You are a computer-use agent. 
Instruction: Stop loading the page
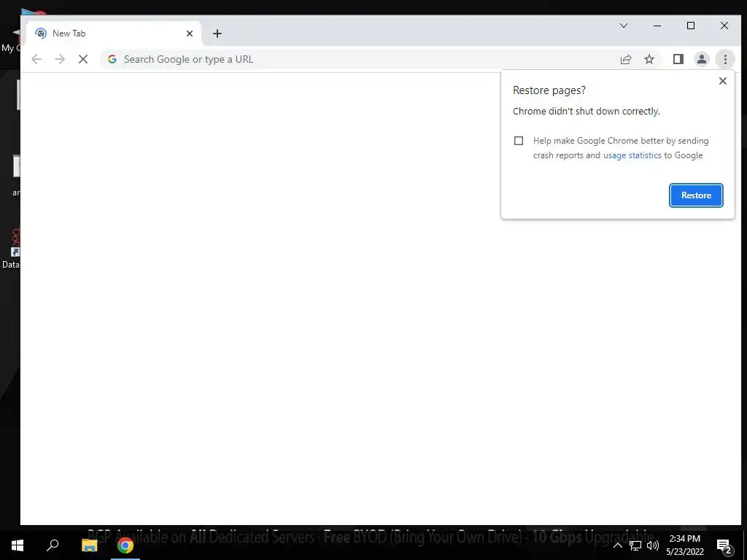point(83,59)
